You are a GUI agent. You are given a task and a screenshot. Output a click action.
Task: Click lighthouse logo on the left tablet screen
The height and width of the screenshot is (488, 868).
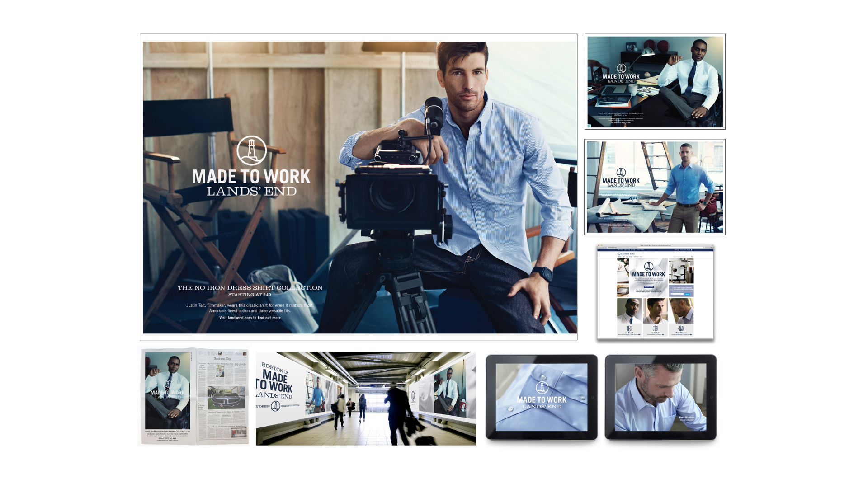pyautogui.click(x=542, y=388)
